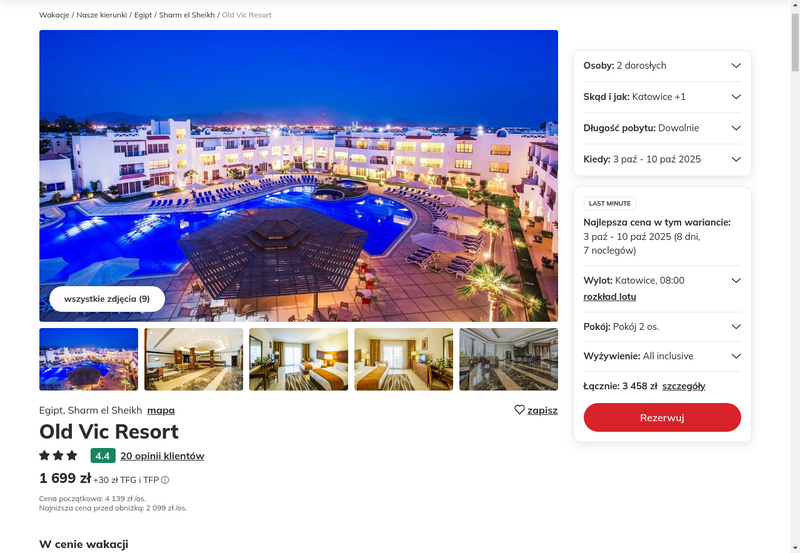Image resolution: width=800 pixels, height=553 pixels.
Task: Click the green 4.4 rating badge
Action: [x=103, y=456]
